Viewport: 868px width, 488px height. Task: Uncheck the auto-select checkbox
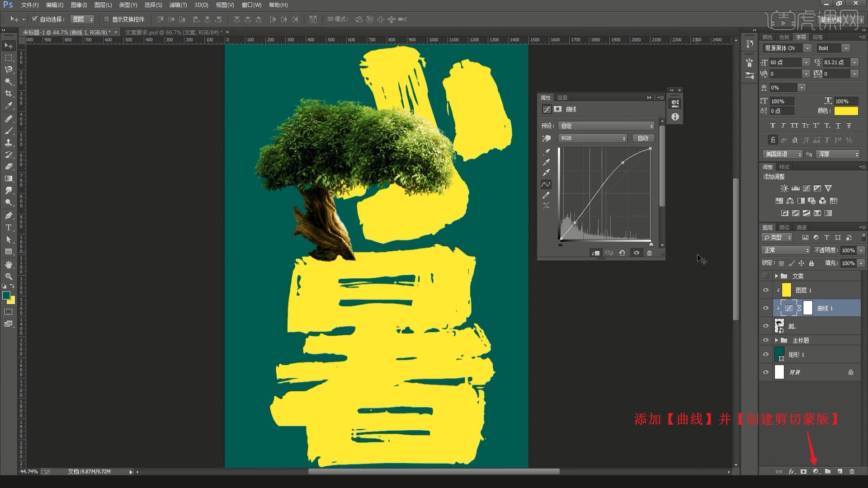[x=35, y=19]
